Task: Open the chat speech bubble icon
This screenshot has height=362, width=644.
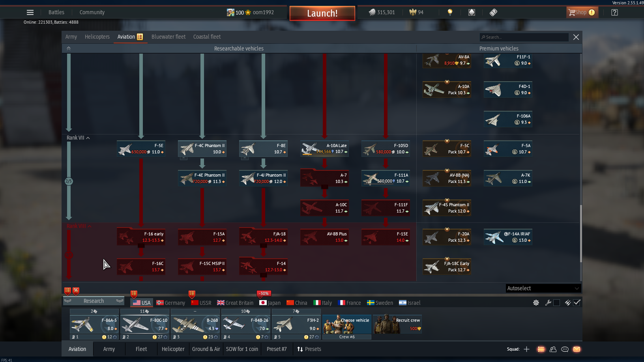Action: pos(565,349)
